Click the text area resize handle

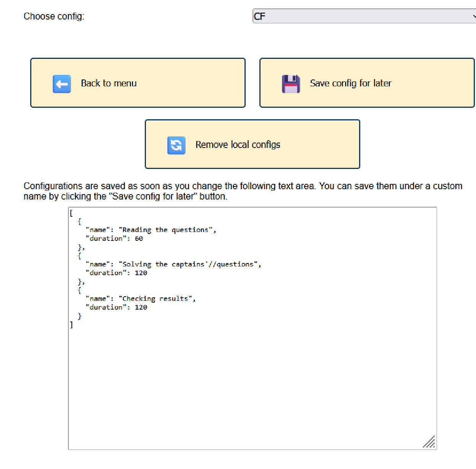430,443
